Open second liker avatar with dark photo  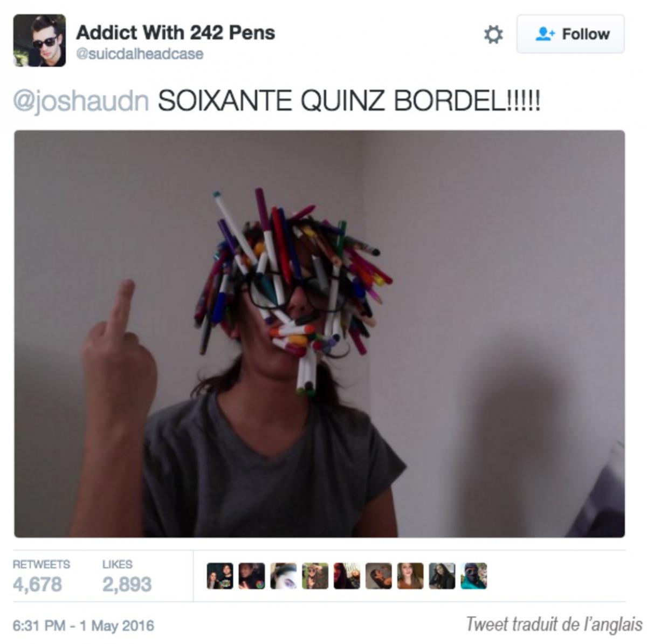point(252,576)
